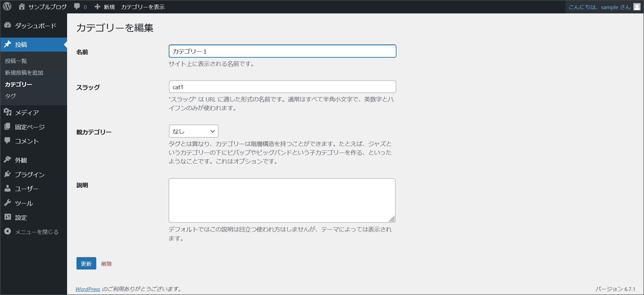This screenshot has width=644, height=295.
Task: Click the plus icon for 新規
Action: coord(97,7)
